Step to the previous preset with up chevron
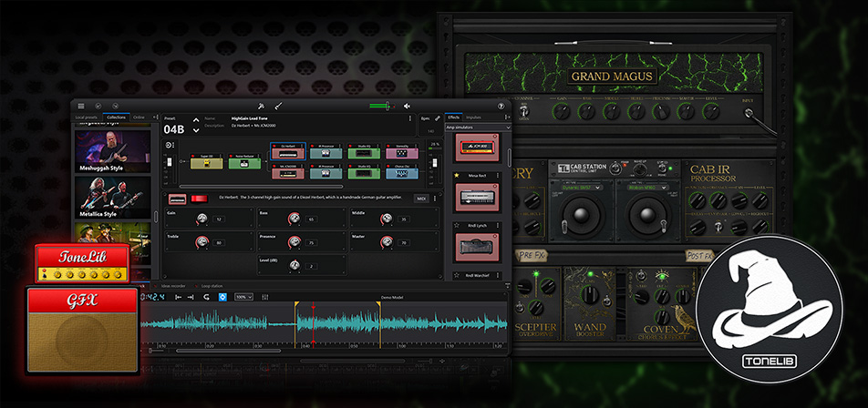This screenshot has height=408, width=868. pyautogui.click(x=195, y=120)
